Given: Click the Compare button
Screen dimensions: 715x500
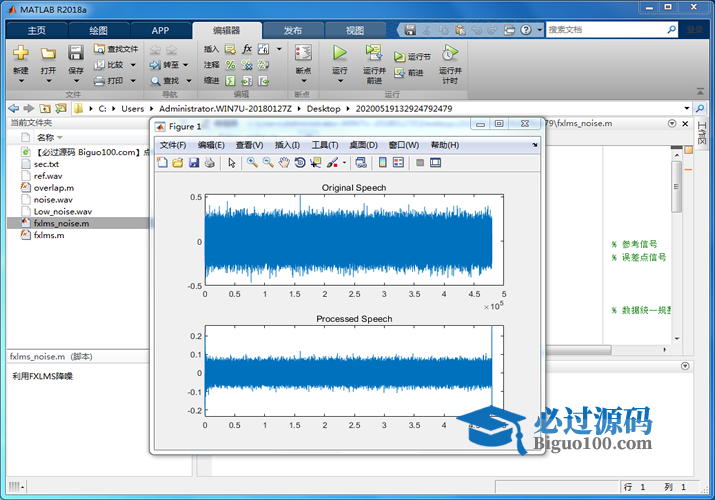Looking at the screenshot, I should 109,65.
